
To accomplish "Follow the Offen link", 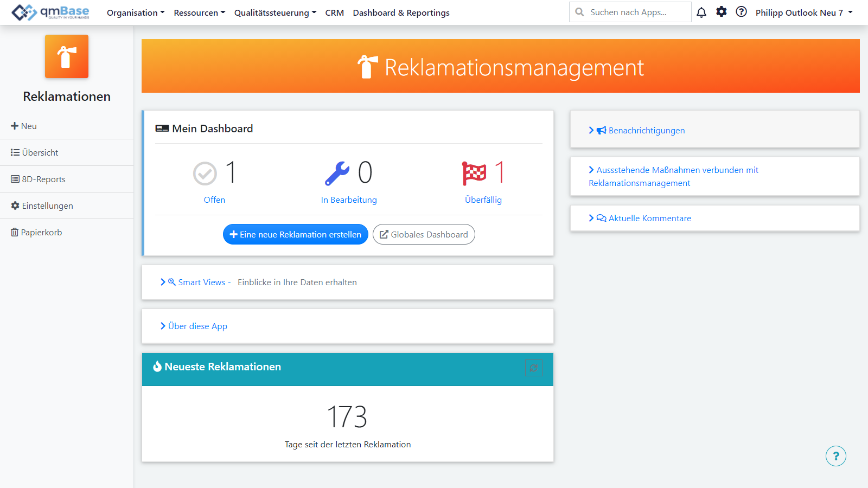I will point(214,200).
